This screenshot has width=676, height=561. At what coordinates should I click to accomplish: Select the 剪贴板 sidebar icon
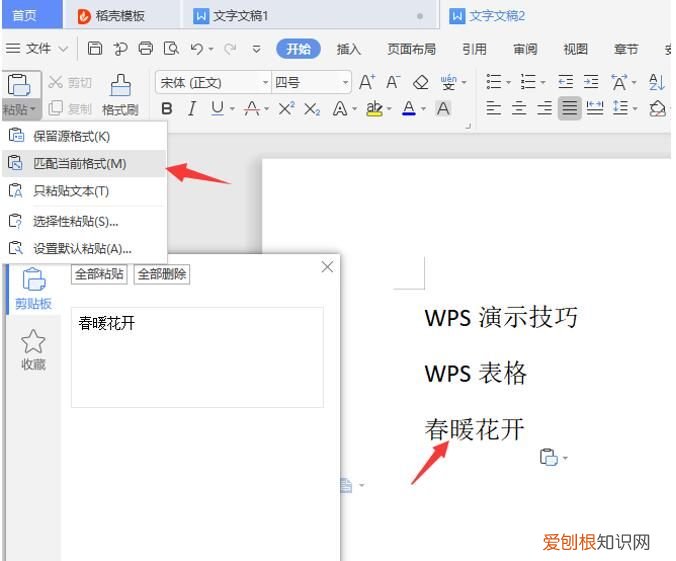pyautogui.click(x=33, y=288)
